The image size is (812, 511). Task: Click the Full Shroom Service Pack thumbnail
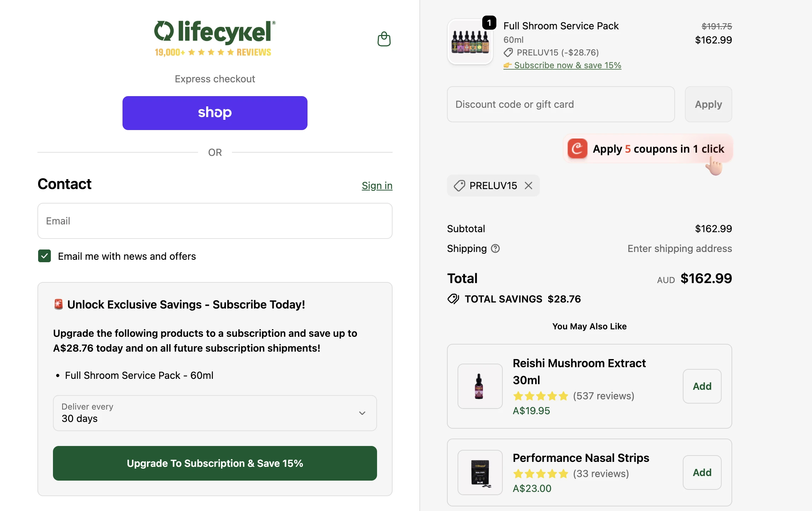(x=470, y=42)
